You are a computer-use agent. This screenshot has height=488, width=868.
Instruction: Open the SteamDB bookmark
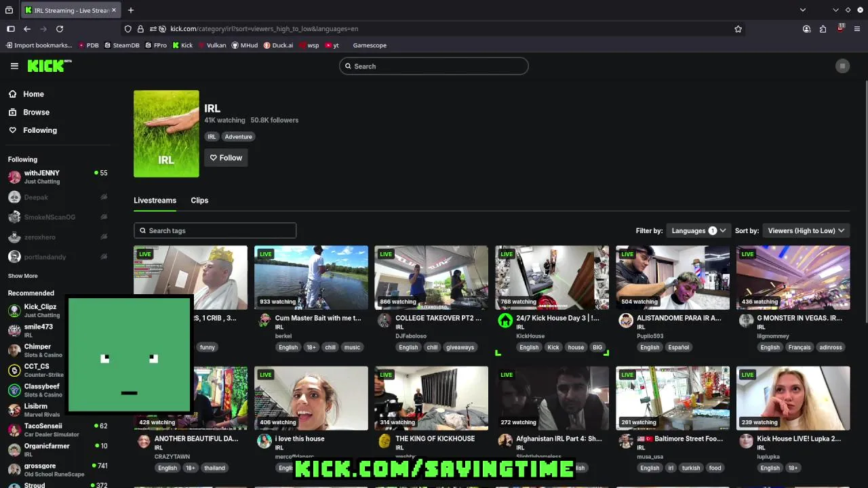pyautogui.click(x=121, y=45)
